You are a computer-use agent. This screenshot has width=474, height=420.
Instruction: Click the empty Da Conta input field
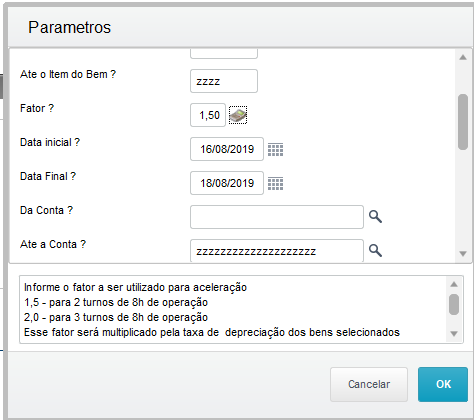point(277,217)
